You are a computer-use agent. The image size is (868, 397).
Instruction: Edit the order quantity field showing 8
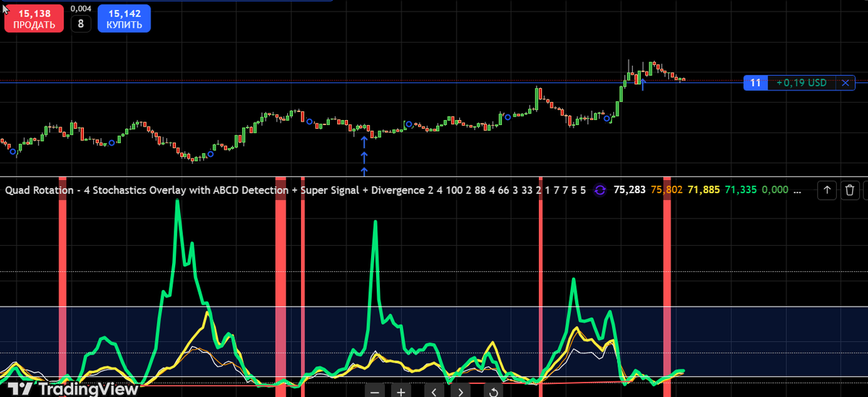coord(80,24)
